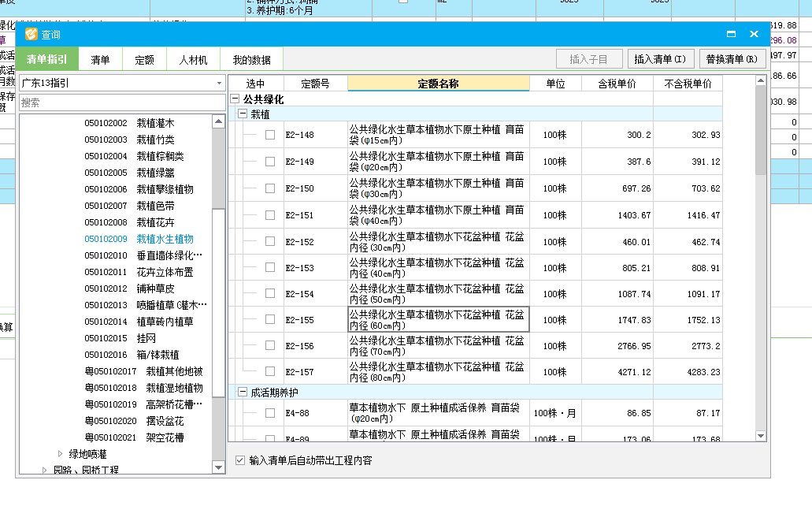
Task: Click the 插入子目 button
Action: coord(588,59)
